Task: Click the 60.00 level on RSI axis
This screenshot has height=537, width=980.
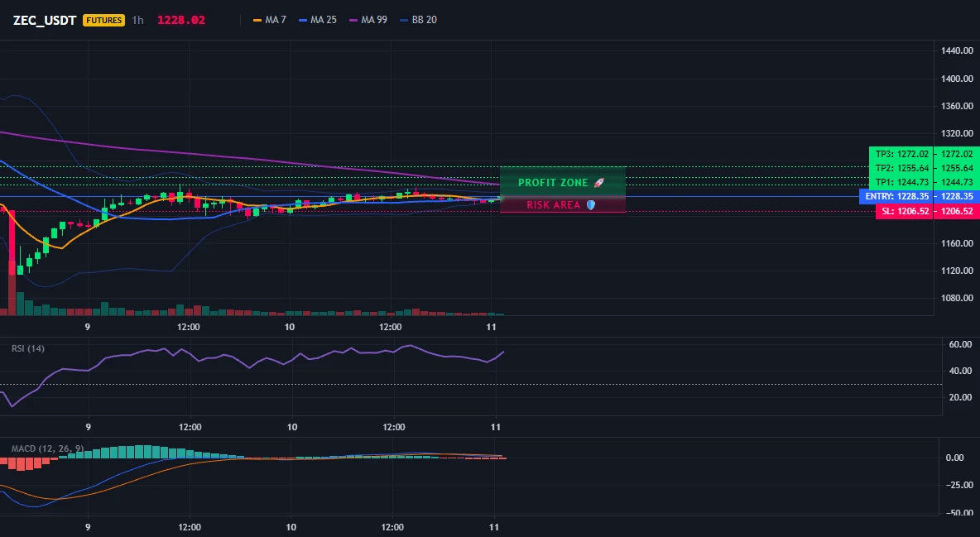Action: click(x=961, y=344)
